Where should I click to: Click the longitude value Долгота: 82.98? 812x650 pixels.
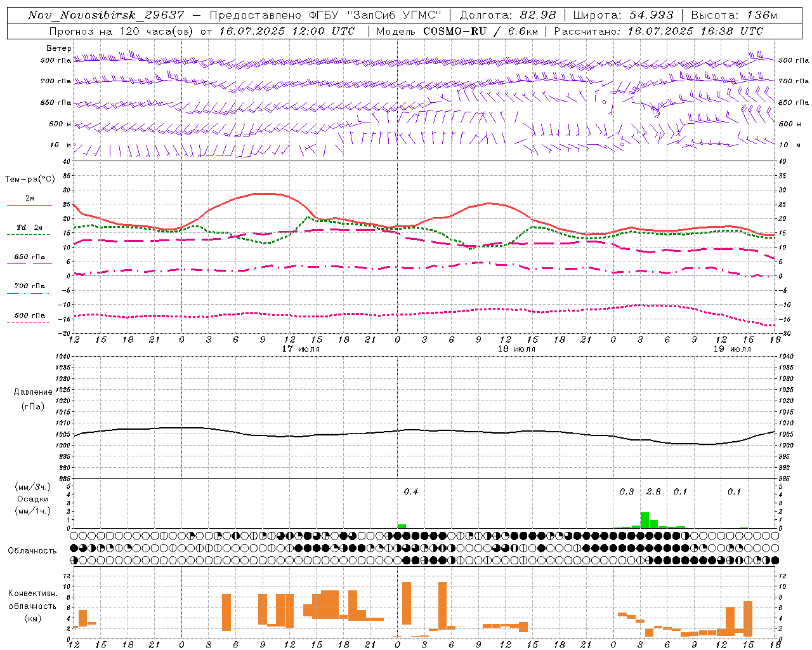coord(507,15)
